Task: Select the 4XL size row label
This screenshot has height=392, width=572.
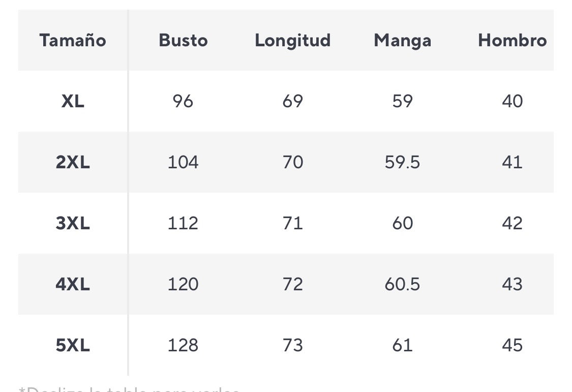Action: coord(73,284)
